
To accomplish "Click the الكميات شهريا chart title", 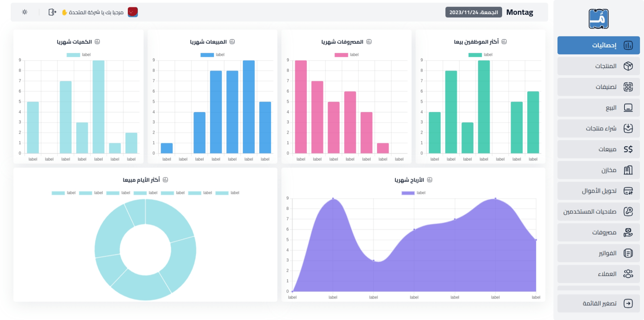I will [x=75, y=42].
